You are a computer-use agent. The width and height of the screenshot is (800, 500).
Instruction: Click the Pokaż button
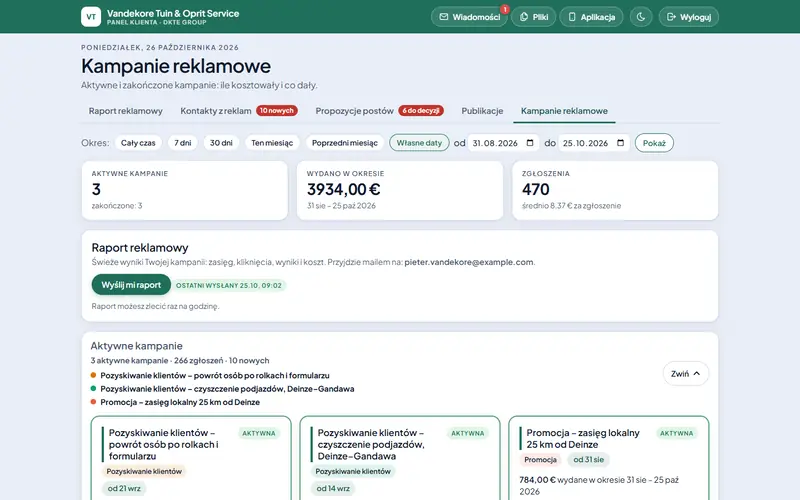tap(654, 143)
